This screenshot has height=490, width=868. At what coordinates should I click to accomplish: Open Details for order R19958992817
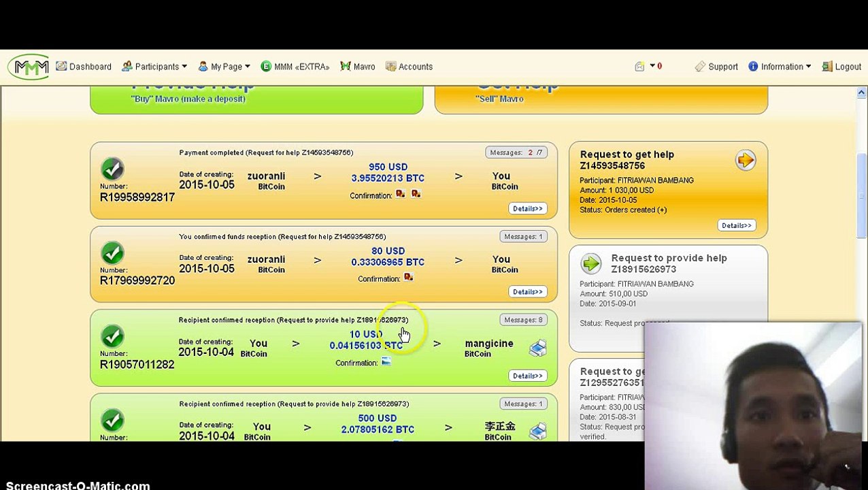pos(527,208)
